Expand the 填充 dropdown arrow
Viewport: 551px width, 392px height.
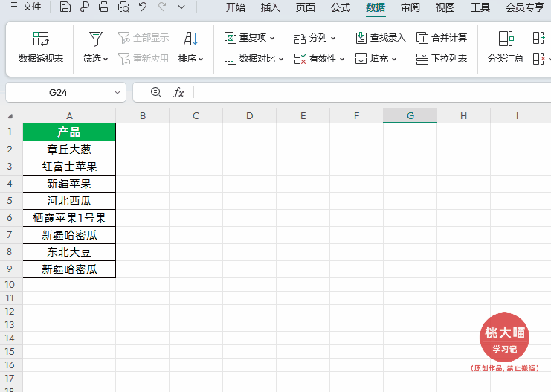tap(394, 59)
